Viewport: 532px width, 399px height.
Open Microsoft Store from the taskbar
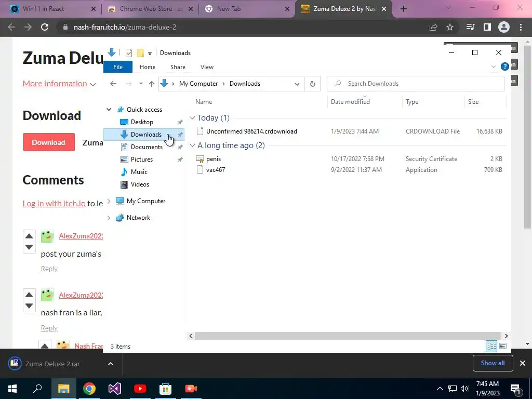point(166,389)
